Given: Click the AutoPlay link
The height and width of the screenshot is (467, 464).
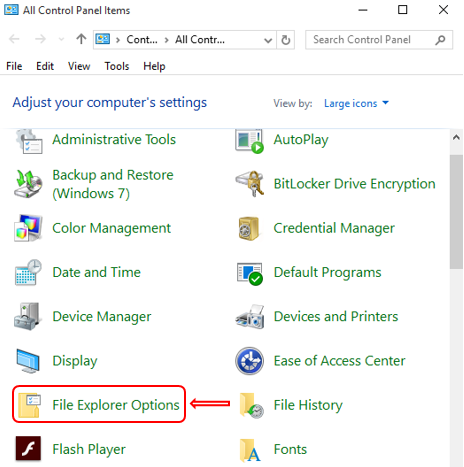Looking at the screenshot, I should coord(301,140).
